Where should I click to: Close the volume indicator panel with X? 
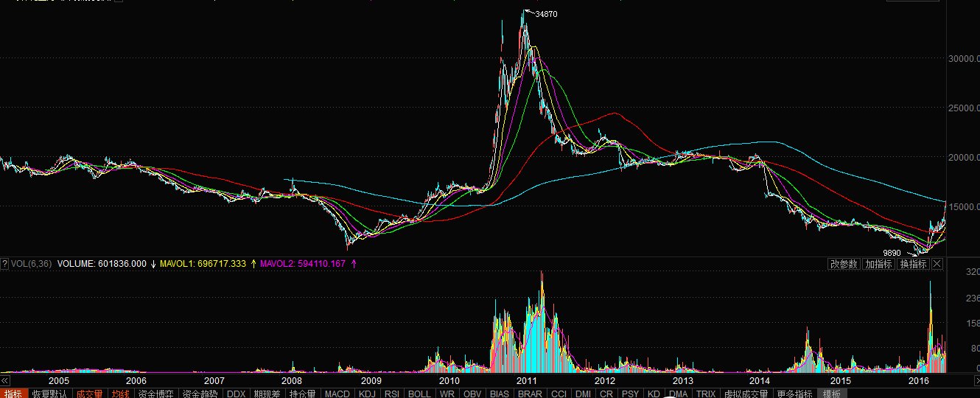tap(937, 264)
